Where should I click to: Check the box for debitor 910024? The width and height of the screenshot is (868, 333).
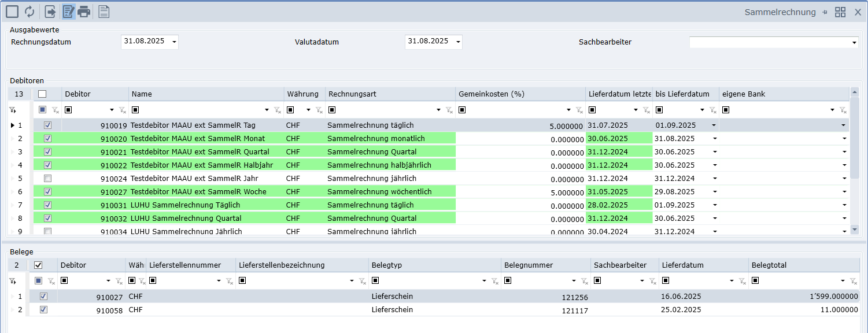(x=48, y=179)
